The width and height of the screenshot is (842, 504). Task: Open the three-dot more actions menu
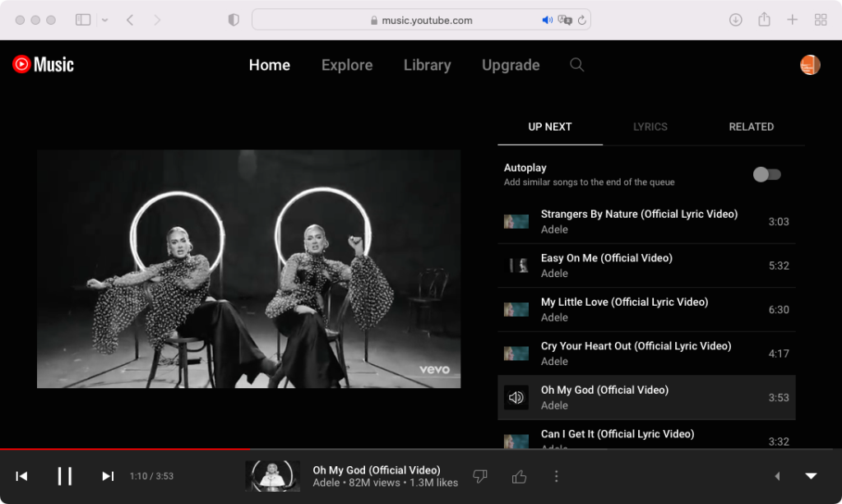pyautogui.click(x=557, y=476)
